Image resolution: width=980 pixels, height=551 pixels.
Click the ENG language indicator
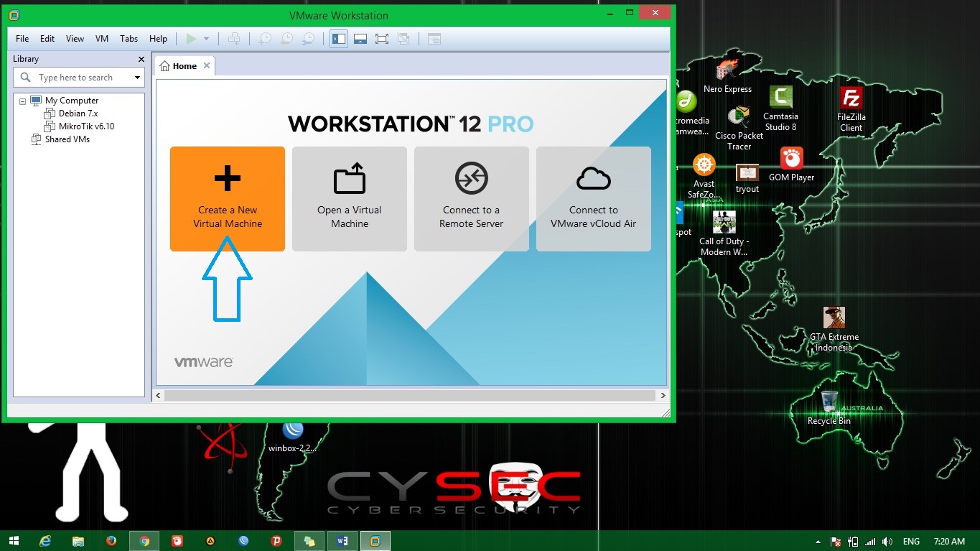click(911, 542)
